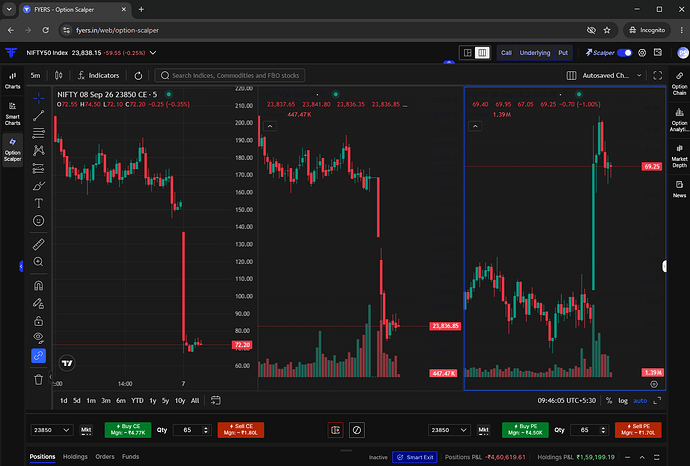The width and height of the screenshot is (690, 466).
Task: Open the call strike 23850 dropdown
Action: (51, 430)
